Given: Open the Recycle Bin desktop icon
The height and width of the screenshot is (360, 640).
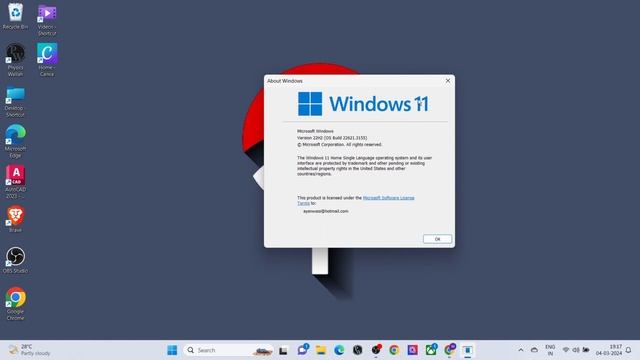Looking at the screenshot, I should pyautogui.click(x=16, y=16).
